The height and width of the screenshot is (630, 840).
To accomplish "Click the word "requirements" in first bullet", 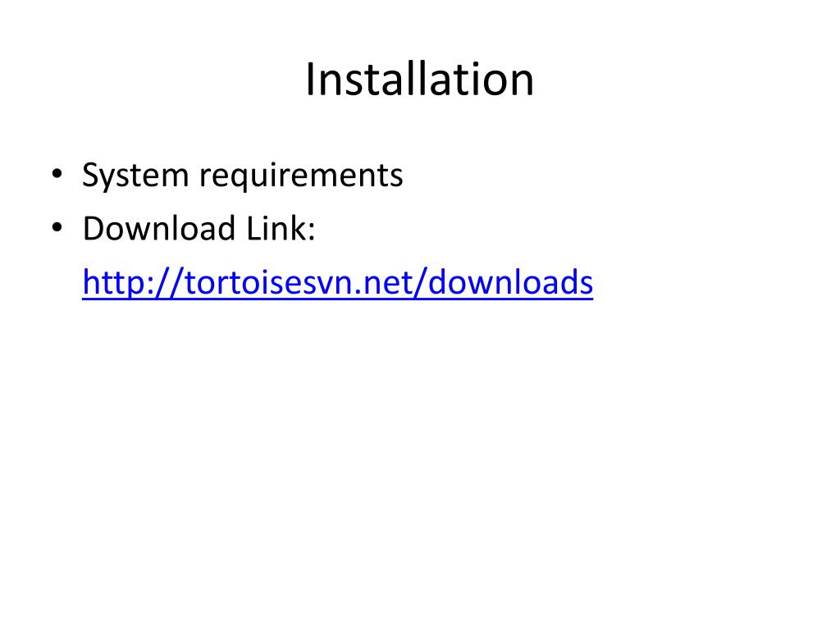I will tap(301, 176).
